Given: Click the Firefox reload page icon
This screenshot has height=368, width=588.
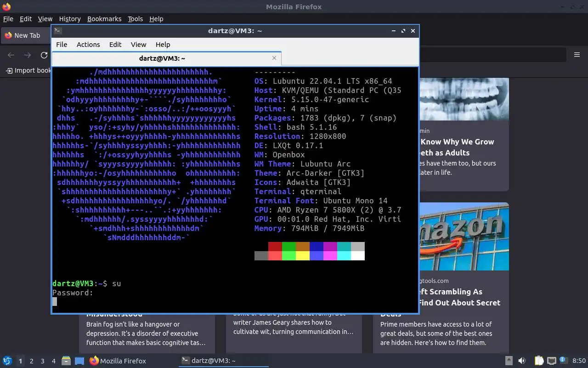Looking at the screenshot, I should tap(44, 55).
